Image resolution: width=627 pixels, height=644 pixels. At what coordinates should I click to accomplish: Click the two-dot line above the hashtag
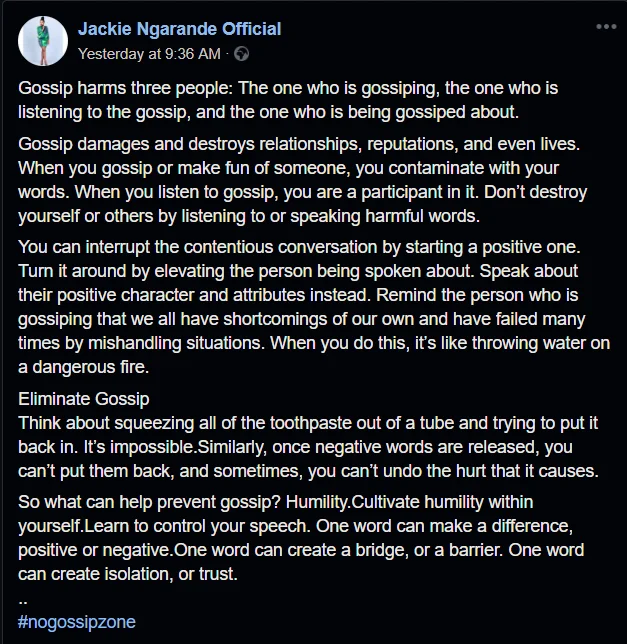(23, 602)
